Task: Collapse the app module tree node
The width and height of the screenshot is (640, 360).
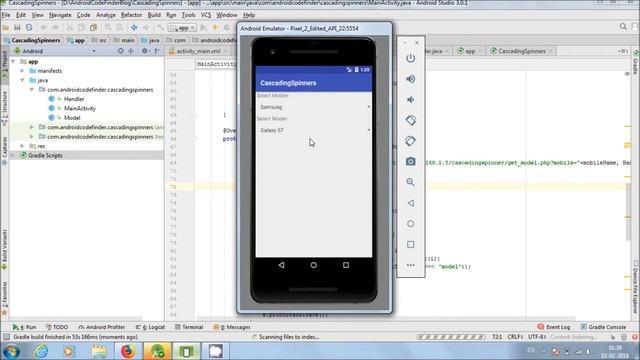Action: [x=13, y=62]
